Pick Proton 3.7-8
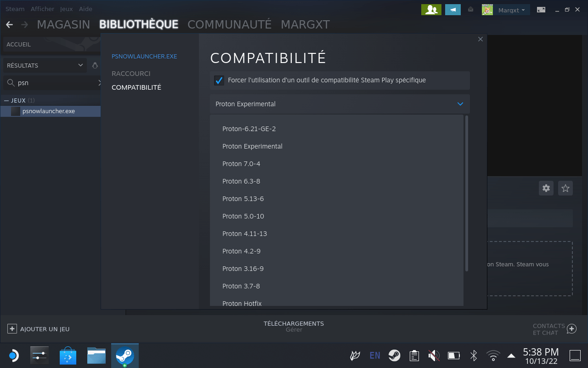This screenshot has width=588, height=368. click(x=337, y=286)
